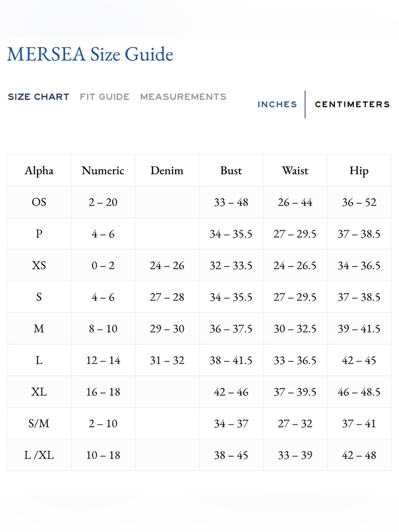
Task: Select INCHES as the unit
Action: coord(277,105)
